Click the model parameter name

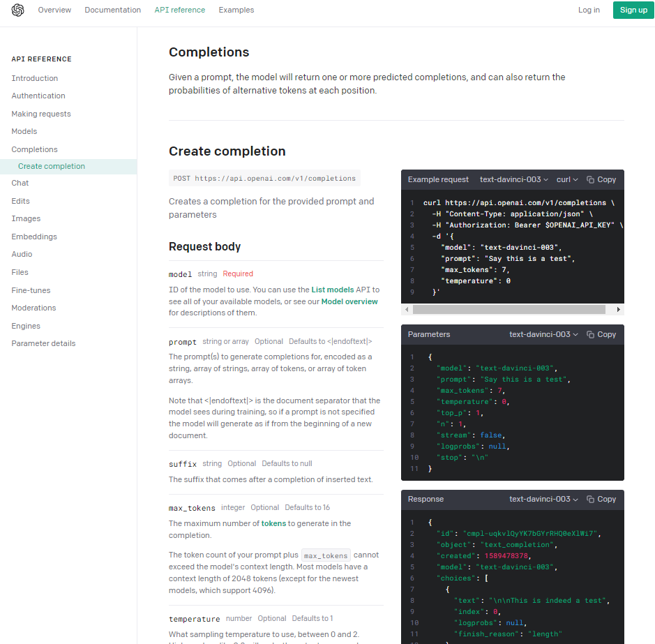pyautogui.click(x=180, y=274)
